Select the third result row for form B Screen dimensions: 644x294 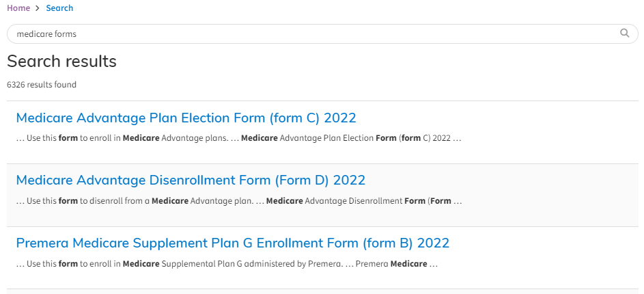(322, 258)
